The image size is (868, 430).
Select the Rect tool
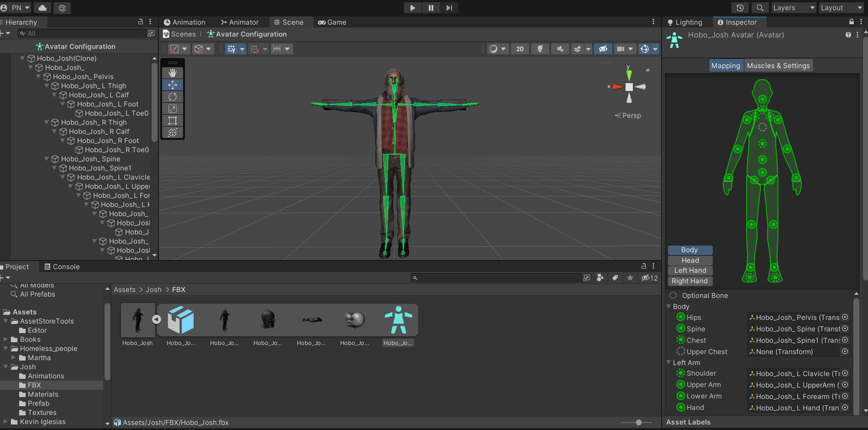(173, 121)
